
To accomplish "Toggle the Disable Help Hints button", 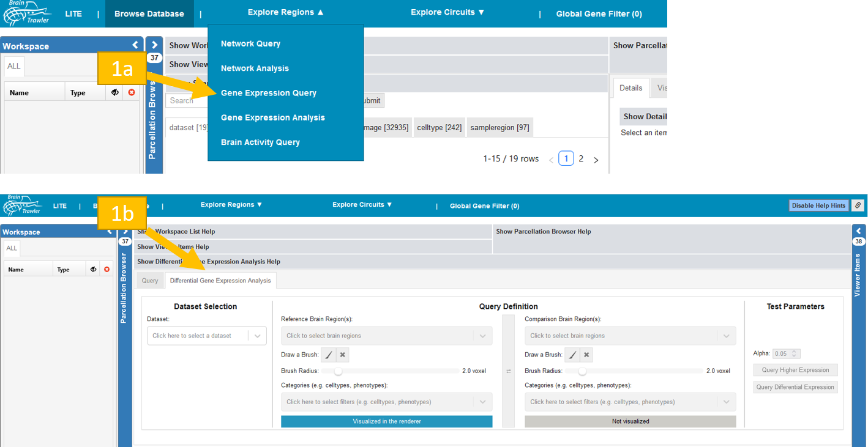I will pyautogui.click(x=818, y=205).
